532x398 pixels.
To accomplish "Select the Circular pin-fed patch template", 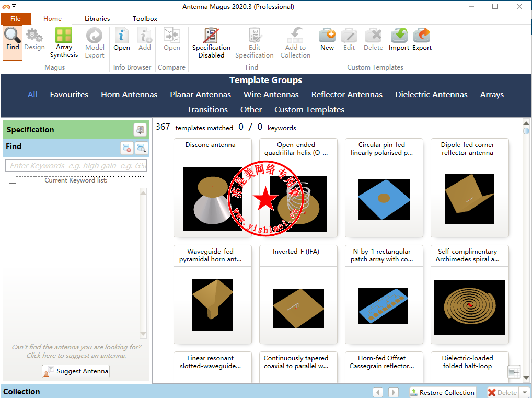I will coord(384,188).
